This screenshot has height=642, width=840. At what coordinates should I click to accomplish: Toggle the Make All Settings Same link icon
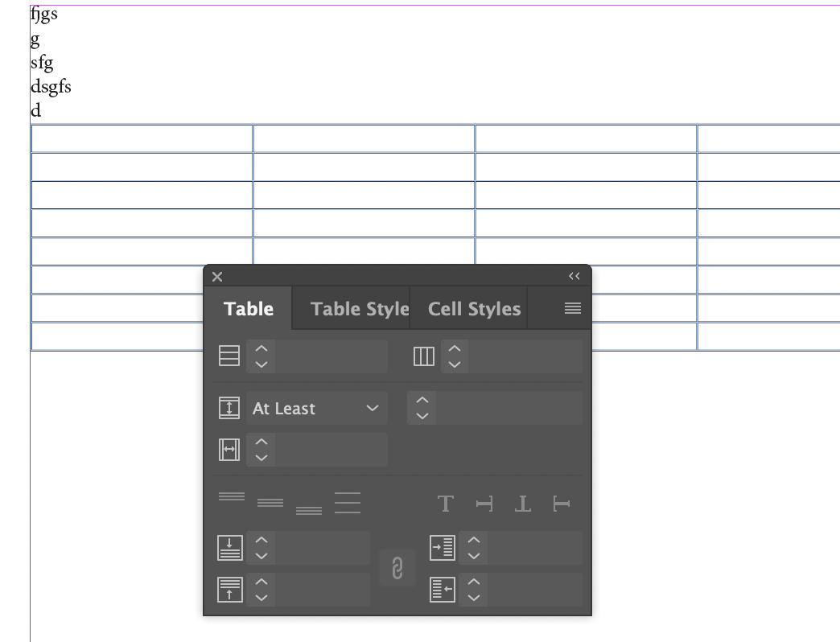(x=397, y=568)
